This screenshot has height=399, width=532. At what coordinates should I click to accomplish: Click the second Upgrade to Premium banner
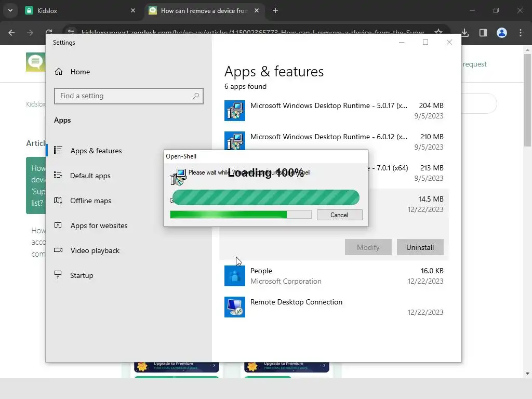pos(287,366)
